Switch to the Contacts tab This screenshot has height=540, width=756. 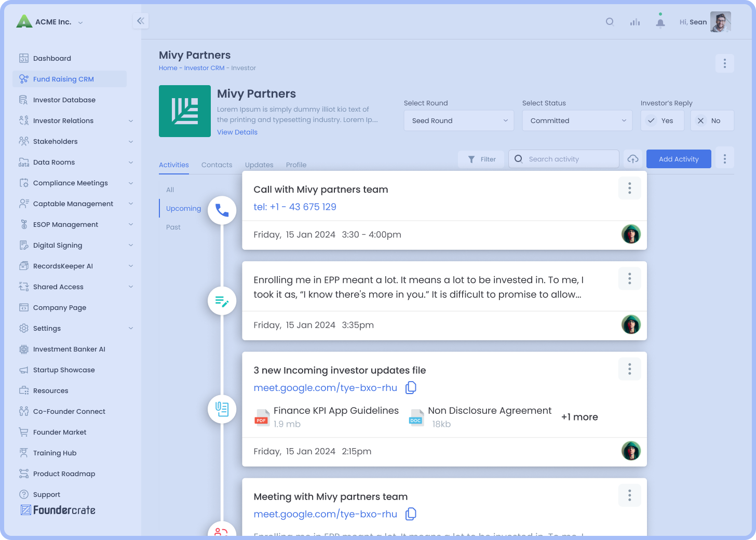tap(217, 165)
